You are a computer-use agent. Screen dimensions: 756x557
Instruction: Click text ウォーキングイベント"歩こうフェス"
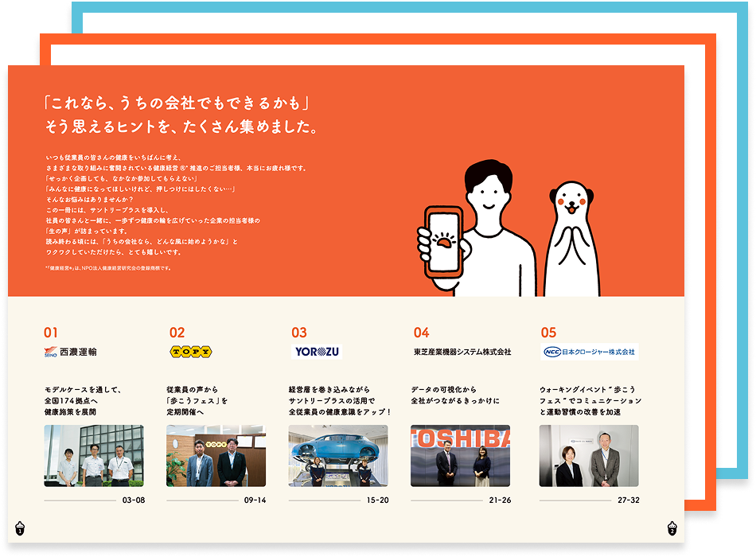pyautogui.click(x=590, y=395)
